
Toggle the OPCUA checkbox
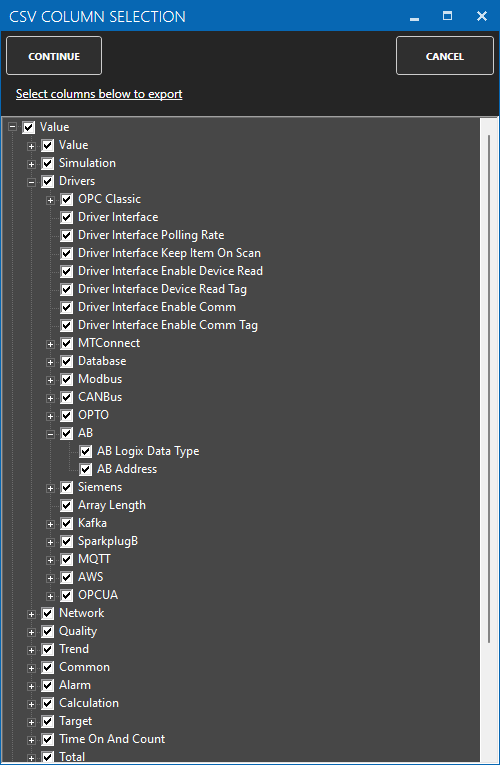tap(67, 596)
